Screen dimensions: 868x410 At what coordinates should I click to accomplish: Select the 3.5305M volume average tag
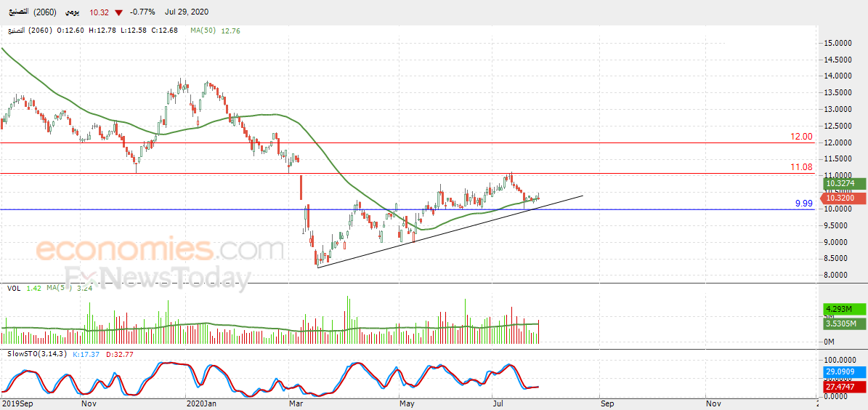point(843,323)
